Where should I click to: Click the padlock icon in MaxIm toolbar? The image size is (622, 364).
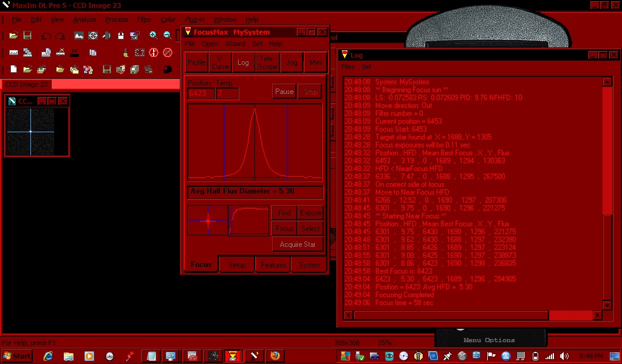[121, 36]
